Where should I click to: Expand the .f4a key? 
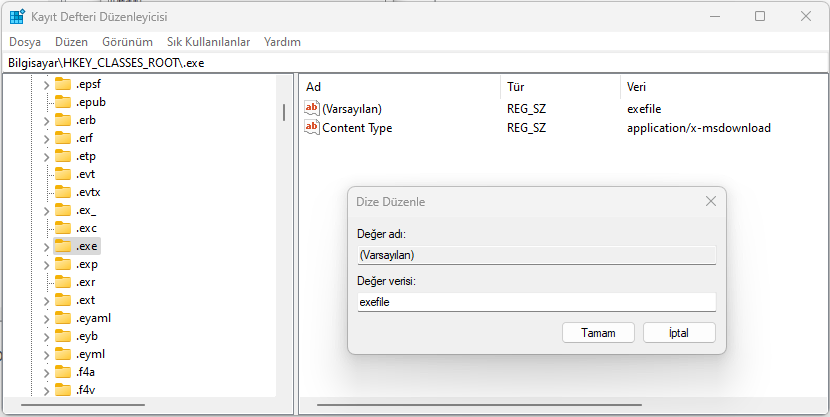(x=46, y=373)
